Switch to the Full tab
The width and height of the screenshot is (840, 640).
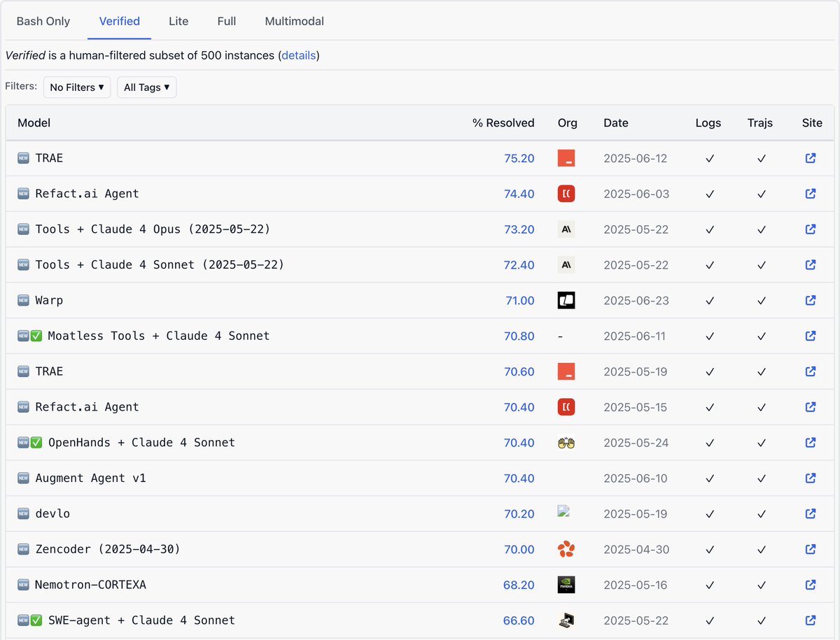point(227,21)
